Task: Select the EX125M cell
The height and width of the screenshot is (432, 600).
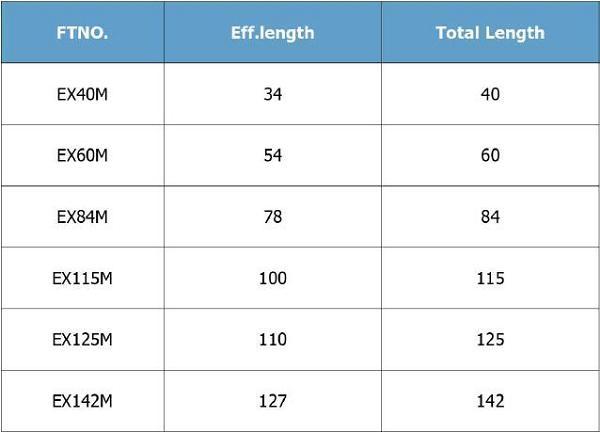Action: (82, 339)
